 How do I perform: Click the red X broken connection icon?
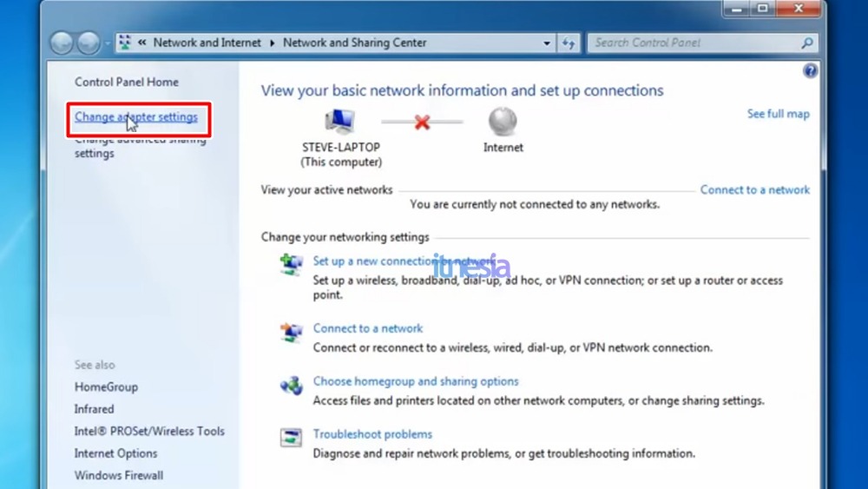pyautogui.click(x=422, y=122)
